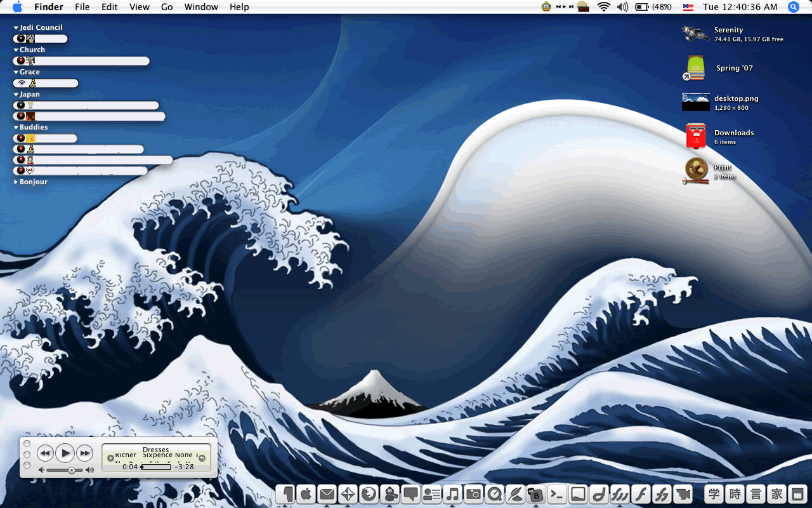Open the View menu
812x508 pixels.
pyautogui.click(x=140, y=7)
